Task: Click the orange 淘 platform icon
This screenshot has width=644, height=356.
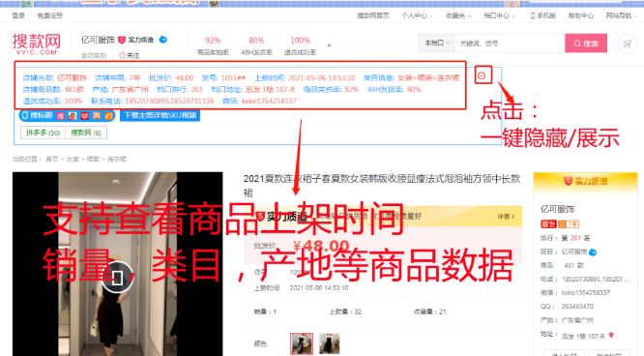Action: [x=97, y=116]
